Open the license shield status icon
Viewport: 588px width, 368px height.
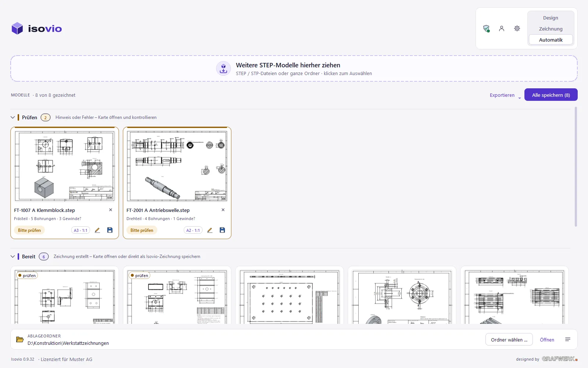coord(486,28)
